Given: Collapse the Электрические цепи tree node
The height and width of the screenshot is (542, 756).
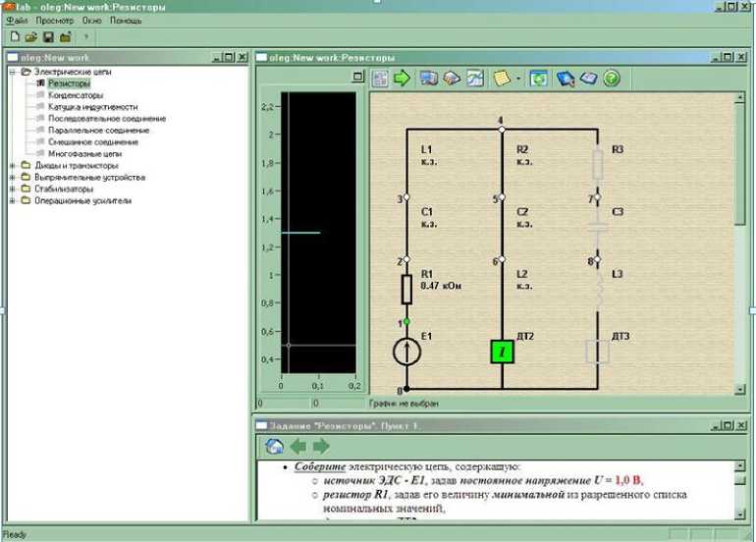Looking at the screenshot, I should point(12,72).
